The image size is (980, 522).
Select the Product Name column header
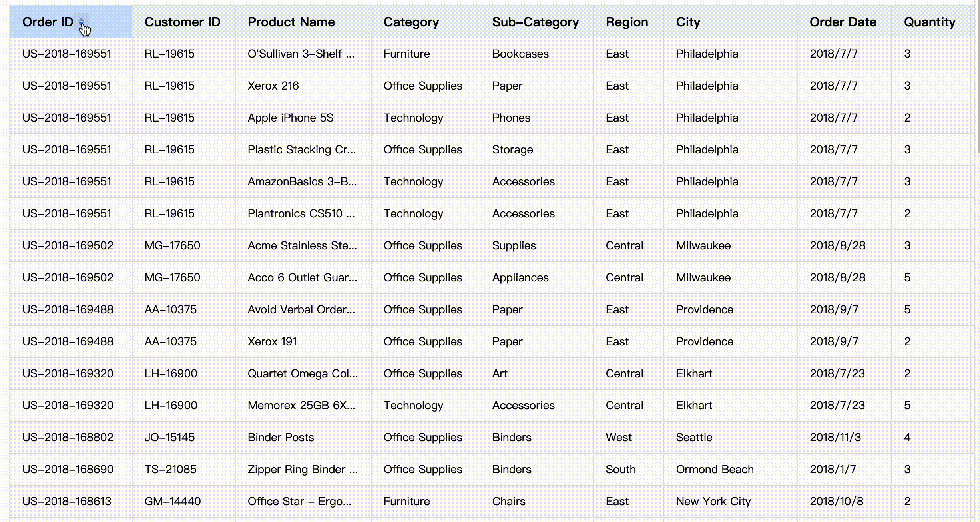pos(291,22)
